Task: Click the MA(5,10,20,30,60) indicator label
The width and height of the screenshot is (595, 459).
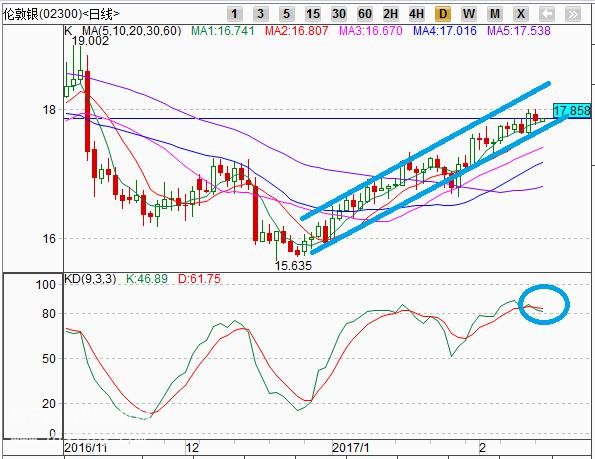Action: (132, 31)
